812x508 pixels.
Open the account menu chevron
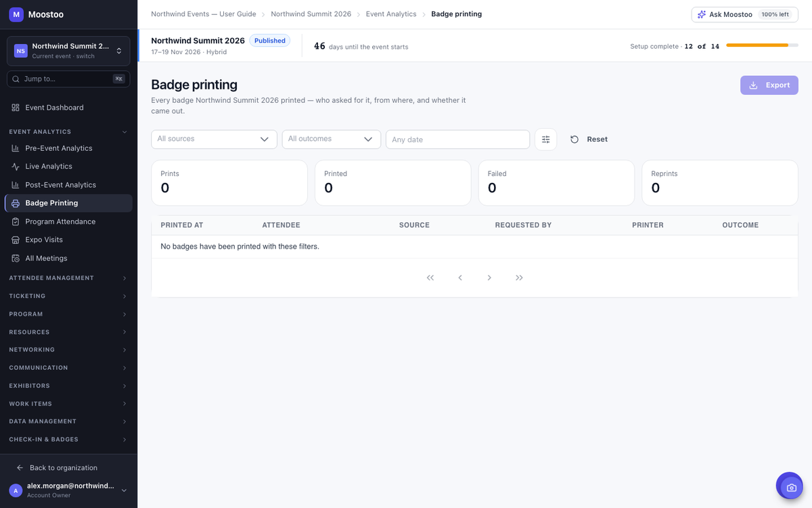click(124, 490)
